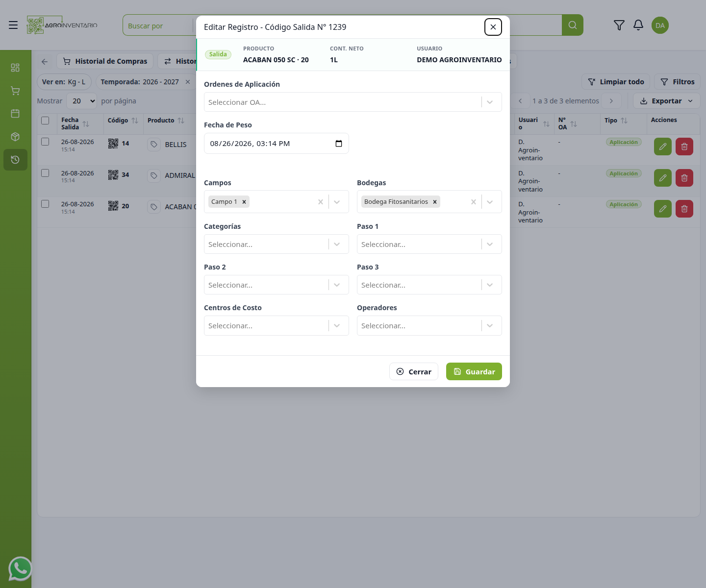This screenshot has width=706, height=588.
Task: Edit the ADMIRAL row with pencil icon
Action: click(x=663, y=178)
